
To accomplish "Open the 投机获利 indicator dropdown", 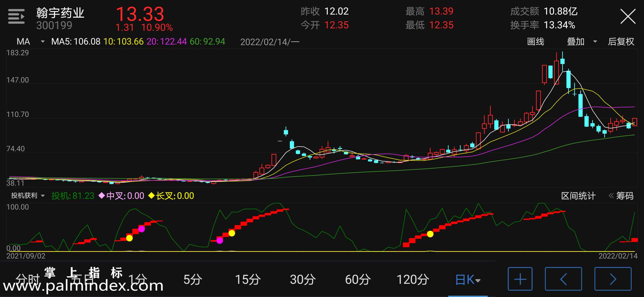I will [x=28, y=196].
